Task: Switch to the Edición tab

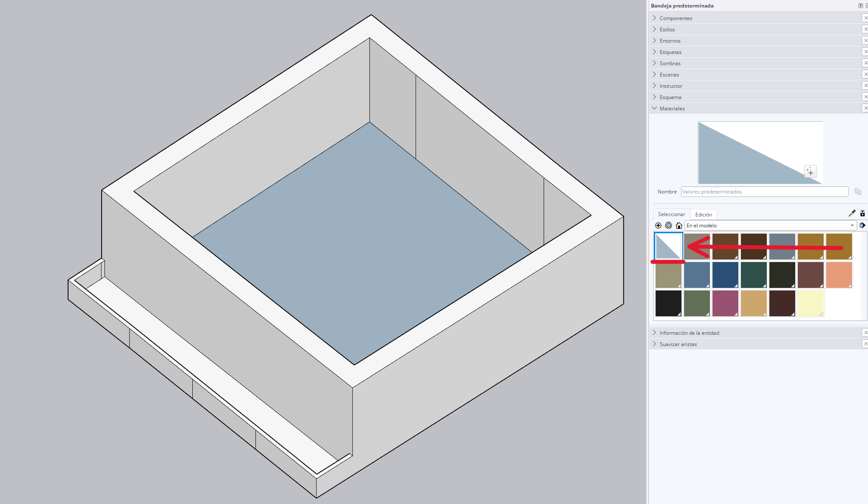Action: tap(704, 214)
